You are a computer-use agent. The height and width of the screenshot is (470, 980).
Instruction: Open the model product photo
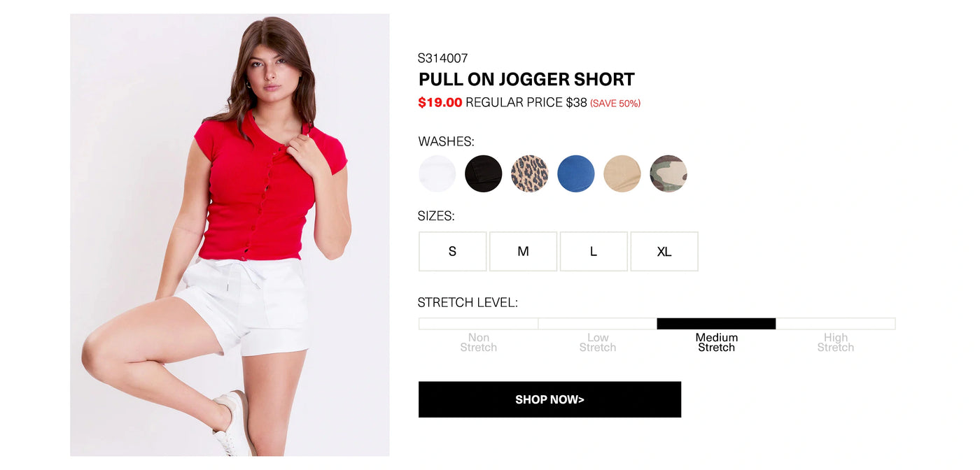(230, 235)
